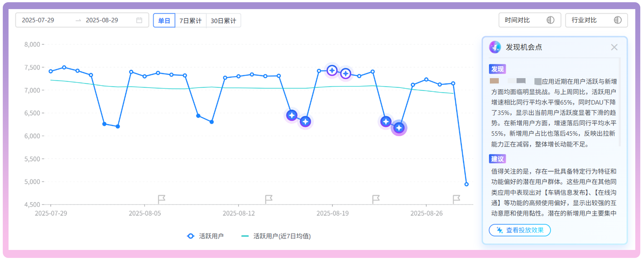Viewport: 644px width, 262px height.
Task: Click the calendar icon in date range
Action: [x=139, y=20]
